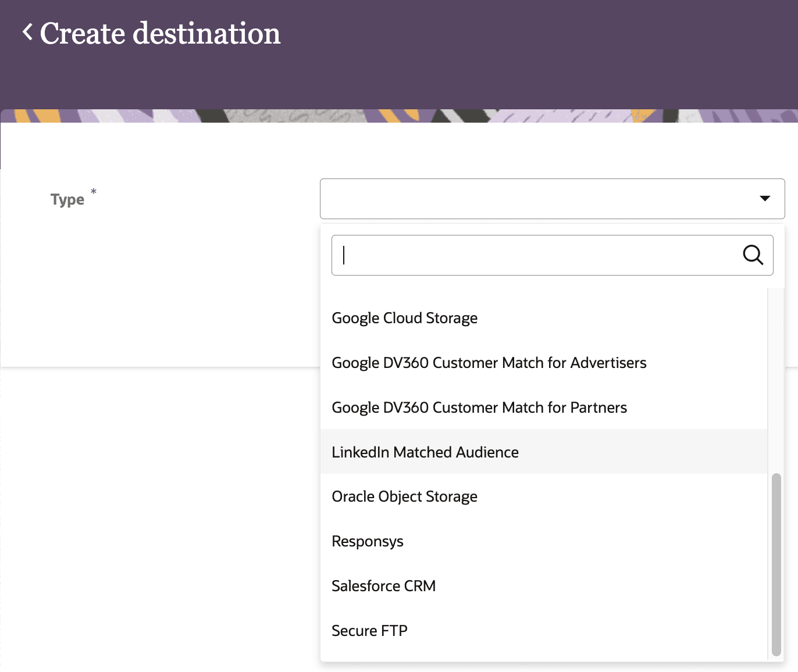Select Google Cloud Storage from the list
The width and height of the screenshot is (798, 672).
[404, 318]
